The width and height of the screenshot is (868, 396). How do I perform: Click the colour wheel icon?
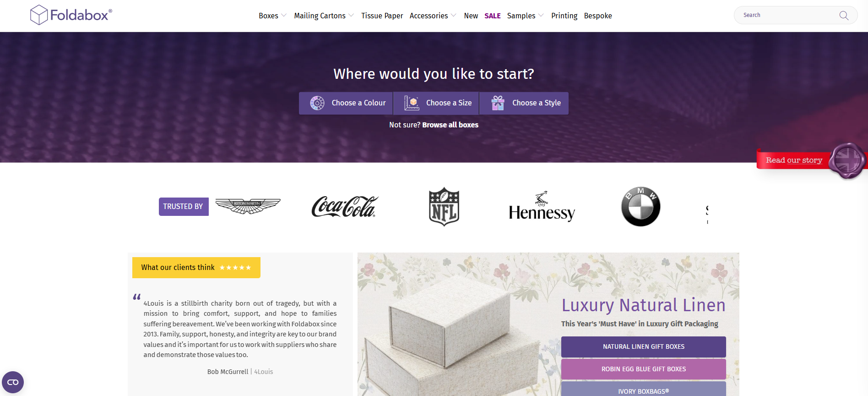(317, 103)
